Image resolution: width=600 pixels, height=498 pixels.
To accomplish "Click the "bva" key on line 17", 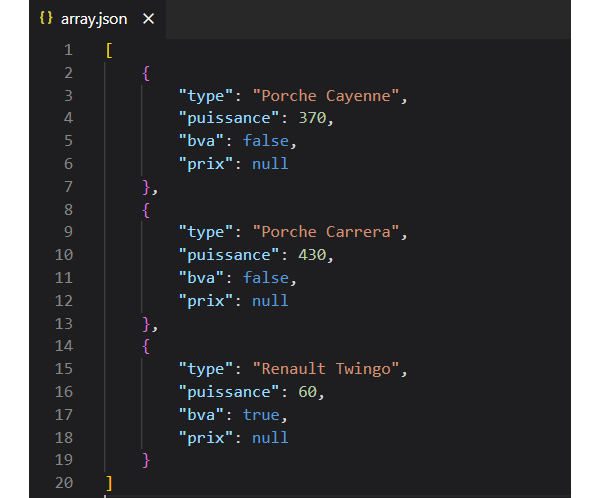I will click(x=201, y=415).
